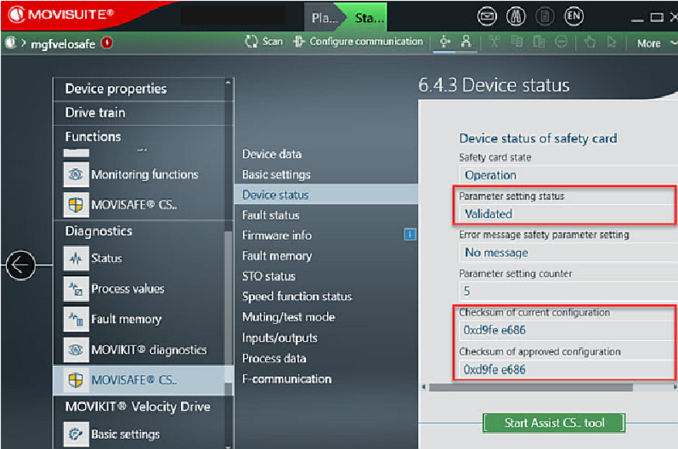Select Fault status menu entry
The width and height of the screenshot is (678, 449).
(x=271, y=215)
